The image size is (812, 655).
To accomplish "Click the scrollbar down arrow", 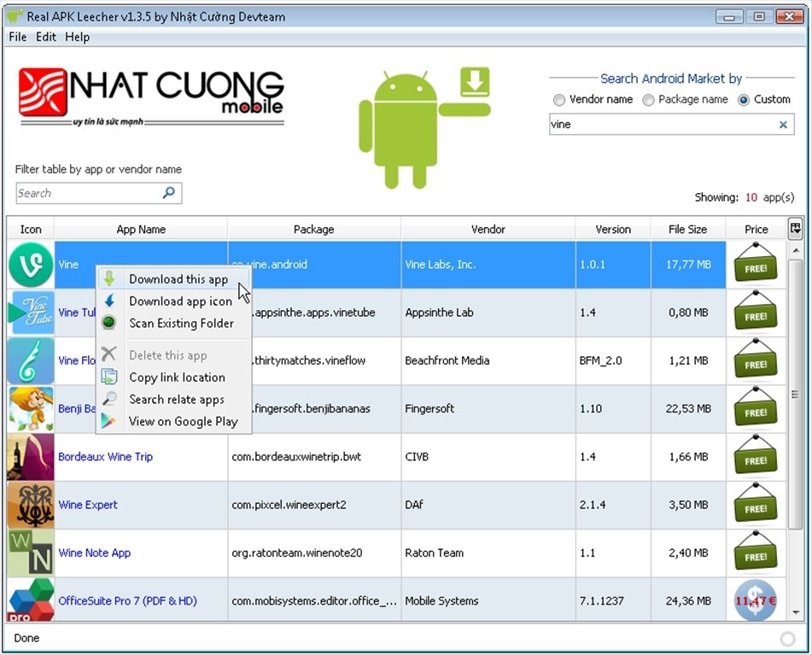I will (795, 612).
